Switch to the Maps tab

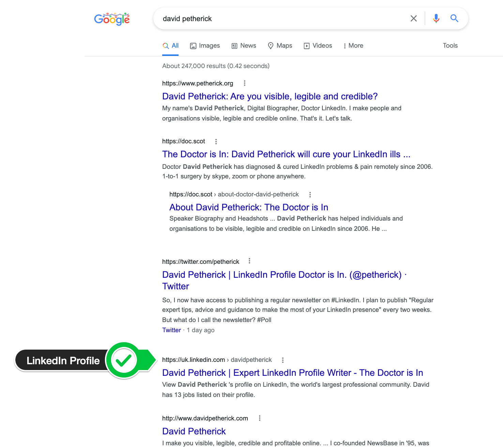click(280, 46)
